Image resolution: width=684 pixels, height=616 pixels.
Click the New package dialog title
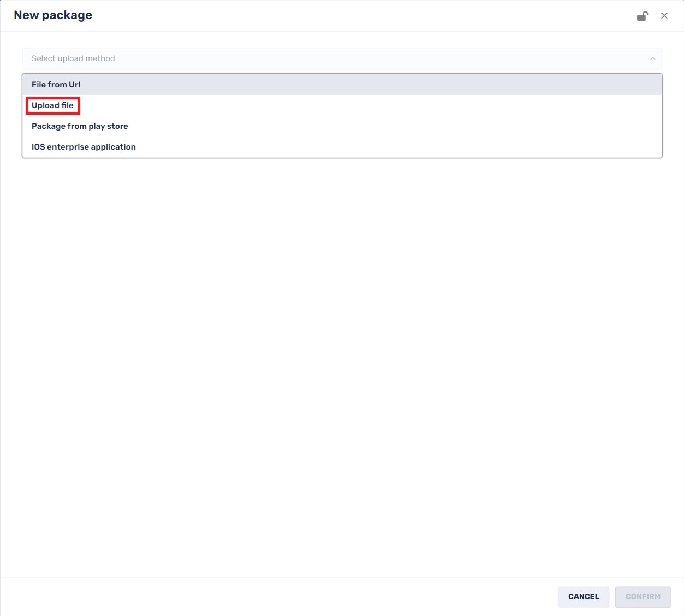[x=52, y=15]
